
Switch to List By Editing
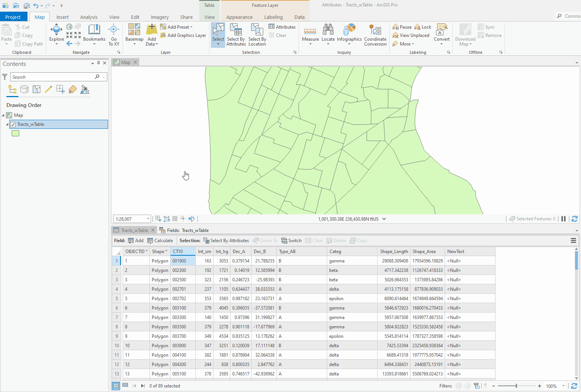[48, 89]
